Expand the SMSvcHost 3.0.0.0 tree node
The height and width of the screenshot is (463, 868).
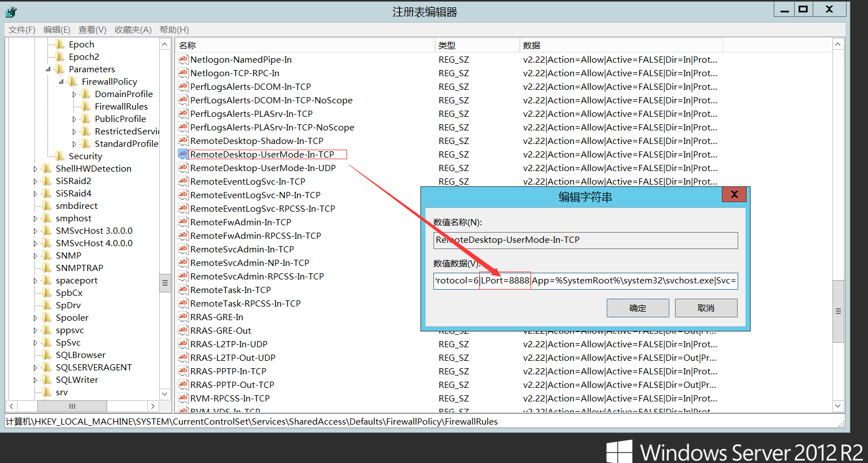(36, 231)
